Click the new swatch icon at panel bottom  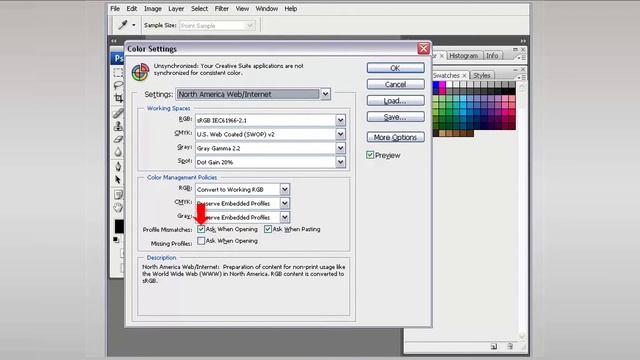pos(494,346)
